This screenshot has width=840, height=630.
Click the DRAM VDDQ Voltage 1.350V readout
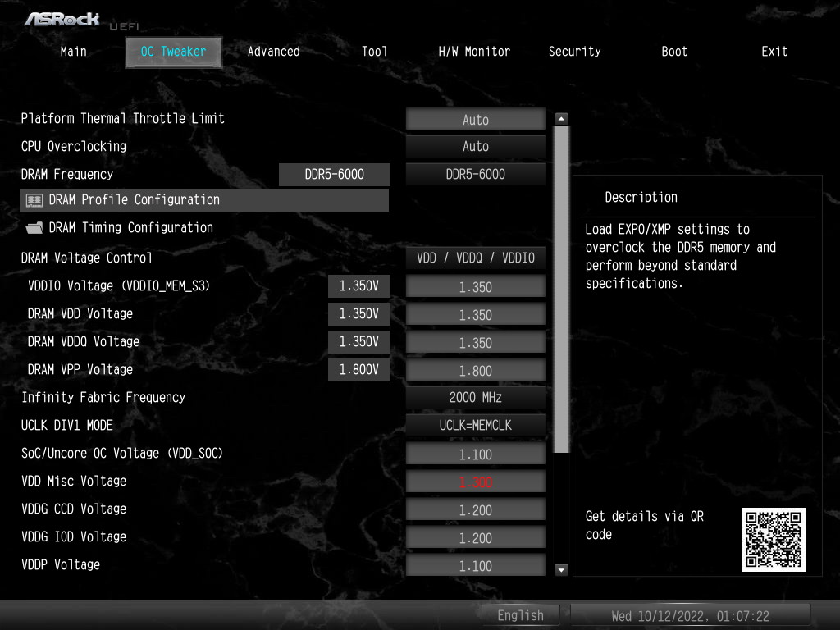(359, 341)
